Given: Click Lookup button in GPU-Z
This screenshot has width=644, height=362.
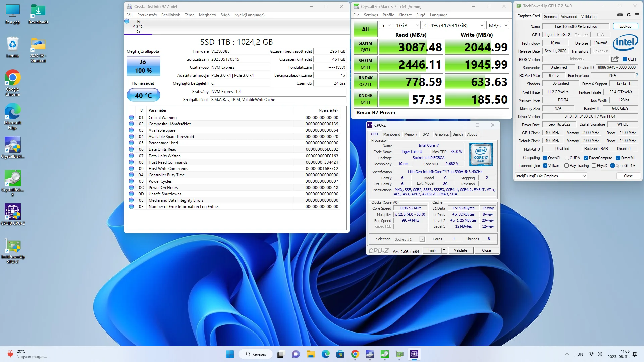Looking at the screenshot, I should point(625,26).
